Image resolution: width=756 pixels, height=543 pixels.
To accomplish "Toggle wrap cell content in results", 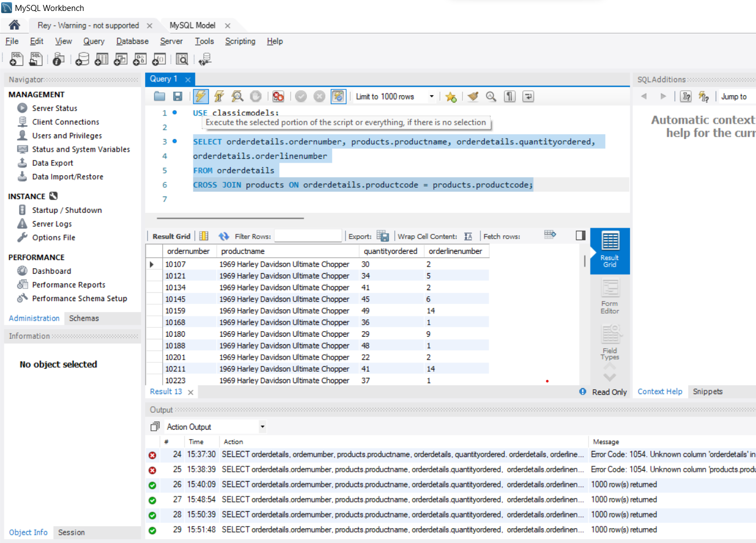I will click(x=468, y=236).
